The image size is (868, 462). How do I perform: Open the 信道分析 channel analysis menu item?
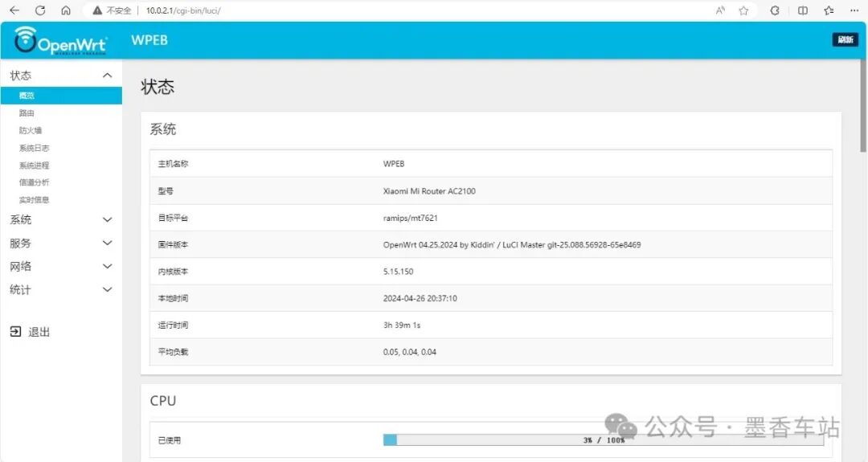click(x=34, y=182)
